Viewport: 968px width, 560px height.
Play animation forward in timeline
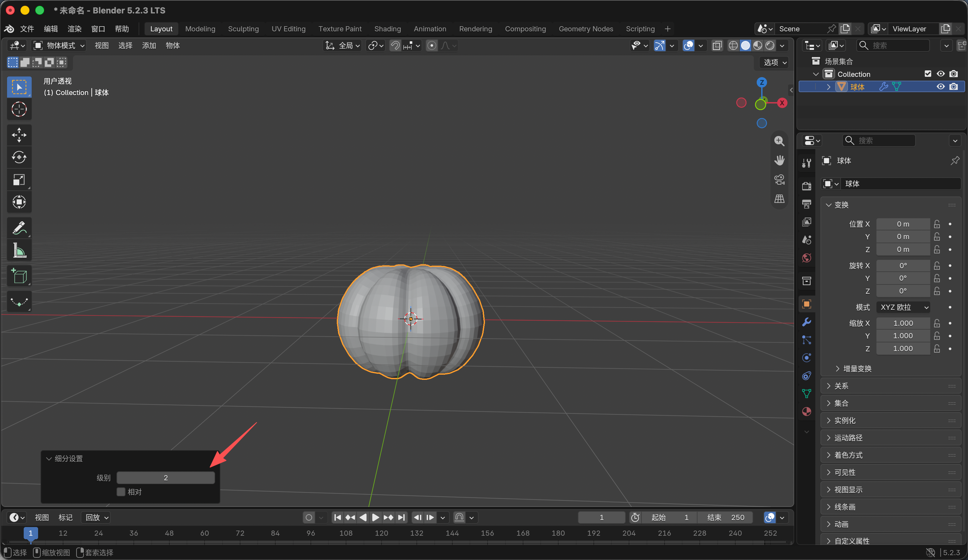point(375,517)
